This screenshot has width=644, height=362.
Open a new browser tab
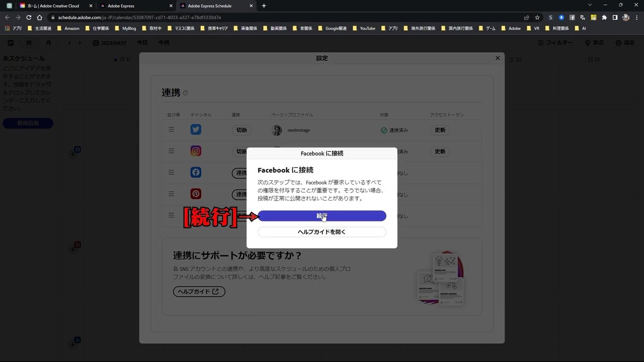tap(264, 6)
